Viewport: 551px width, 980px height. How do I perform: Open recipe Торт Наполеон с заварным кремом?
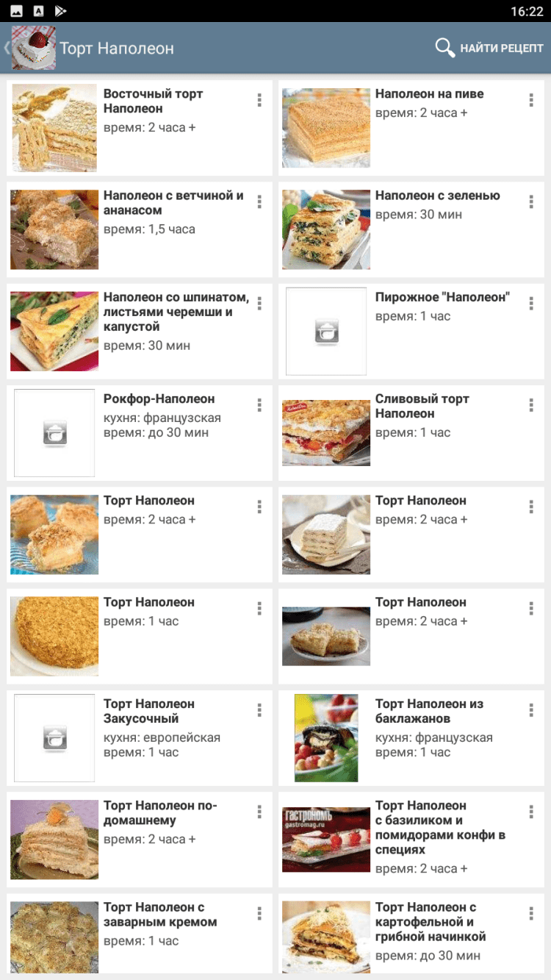point(160,915)
